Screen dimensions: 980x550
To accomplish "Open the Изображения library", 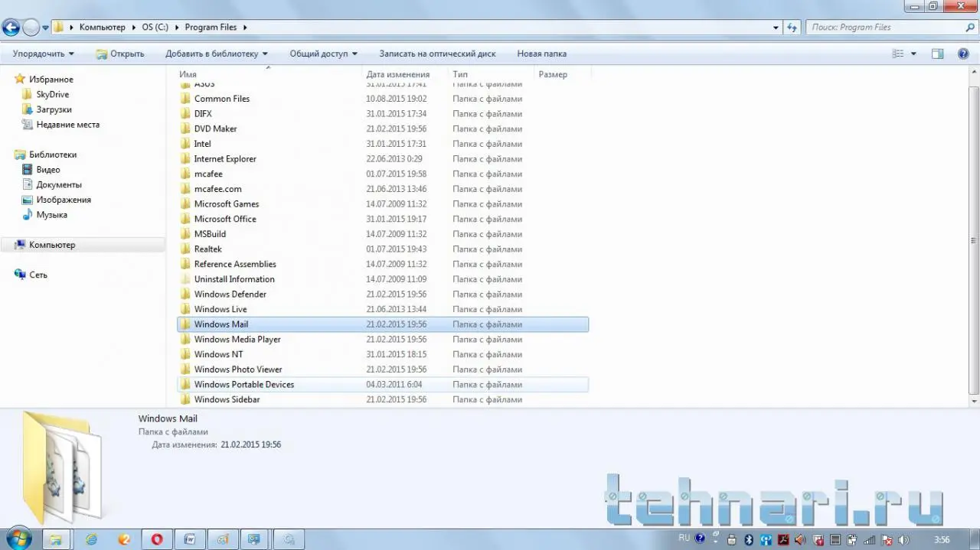I will click(x=64, y=200).
